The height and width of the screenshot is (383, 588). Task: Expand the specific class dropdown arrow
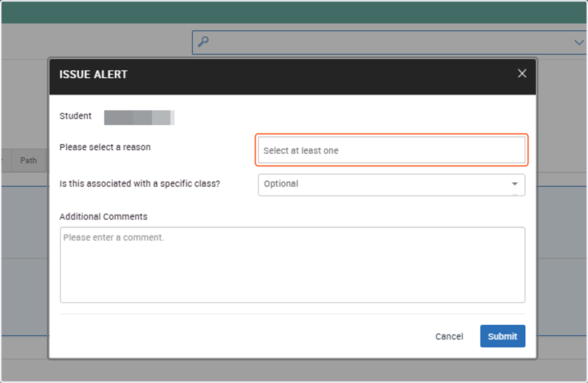(x=514, y=184)
